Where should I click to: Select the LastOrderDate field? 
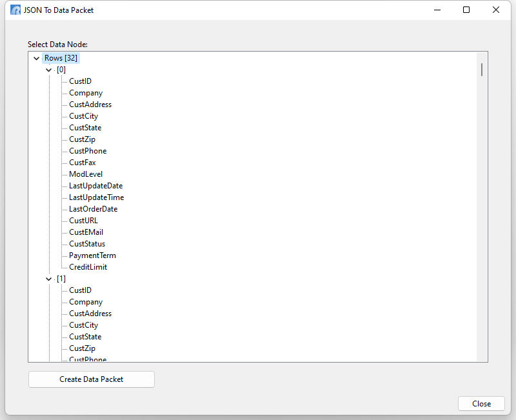(93, 209)
